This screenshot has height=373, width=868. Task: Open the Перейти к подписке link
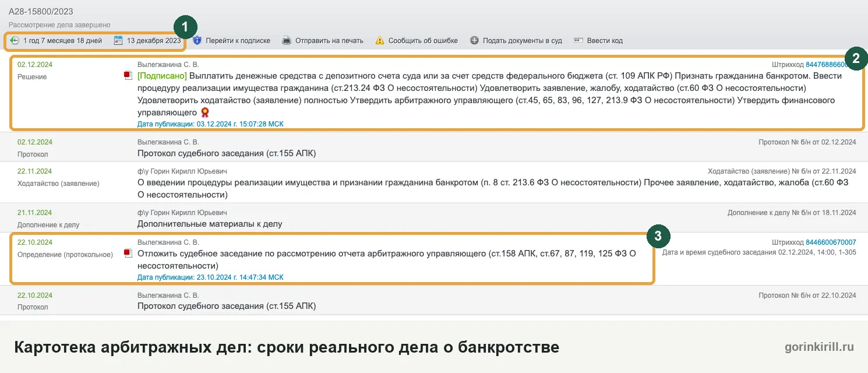click(238, 41)
